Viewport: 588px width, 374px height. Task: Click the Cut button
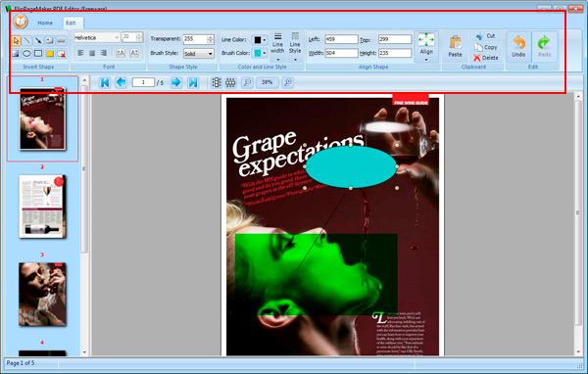[x=486, y=36]
